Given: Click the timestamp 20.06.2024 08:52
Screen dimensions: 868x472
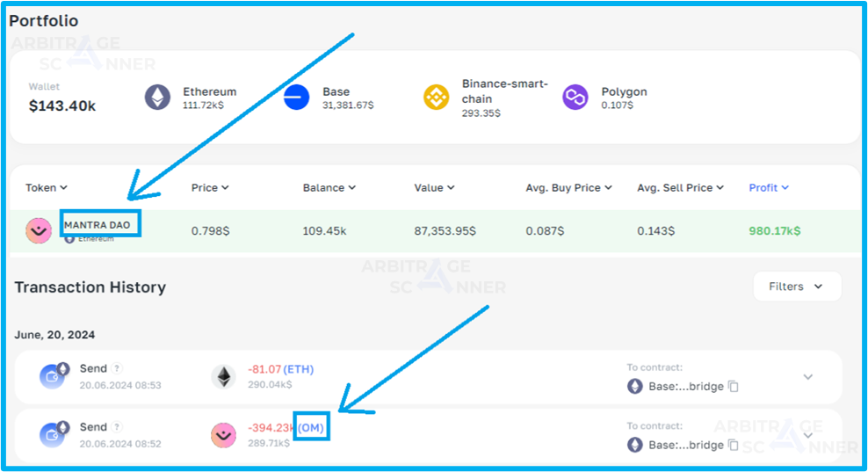Looking at the screenshot, I should click(x=120, y=444).
